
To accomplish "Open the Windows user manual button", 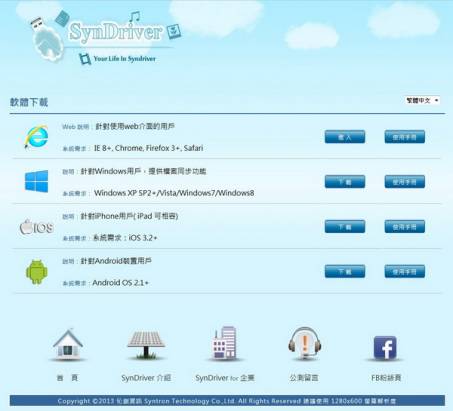I will click(x=405, y=182).
